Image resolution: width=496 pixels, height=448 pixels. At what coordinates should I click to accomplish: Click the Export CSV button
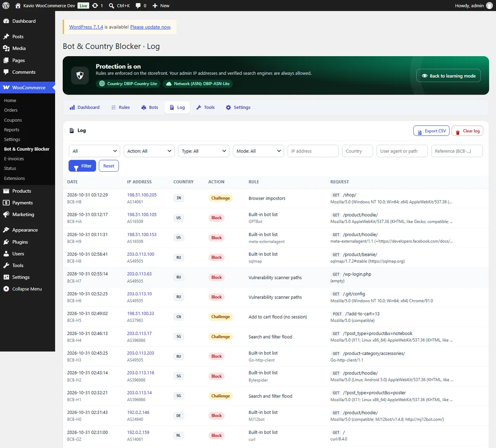coord(431,131)
